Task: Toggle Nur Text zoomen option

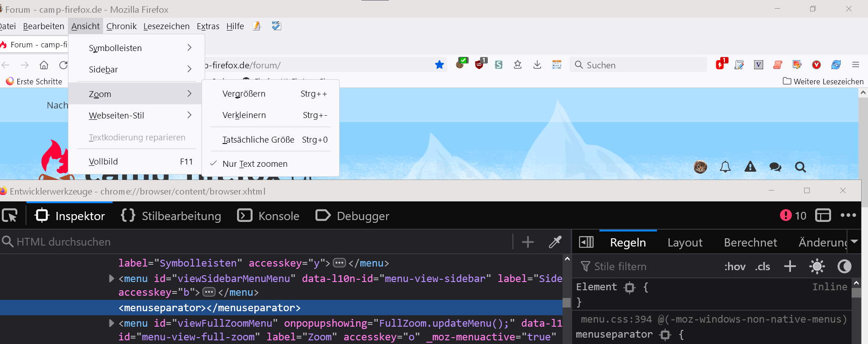Action: pos(271,164)
